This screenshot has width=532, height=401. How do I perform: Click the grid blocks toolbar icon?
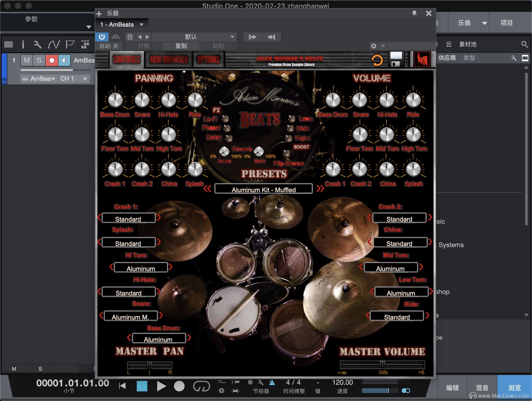pos(85,44)
